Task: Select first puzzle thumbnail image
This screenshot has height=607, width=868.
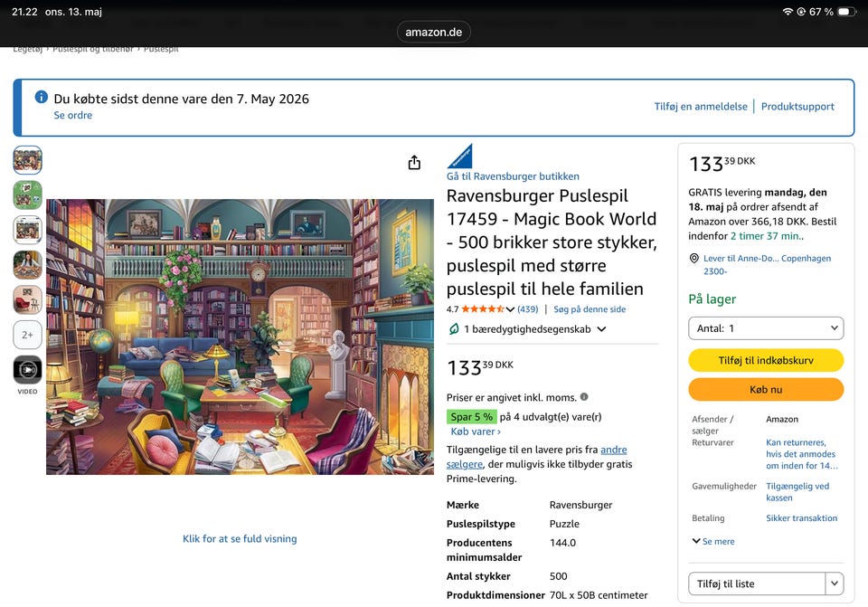Action: click(x=28, y=160)
